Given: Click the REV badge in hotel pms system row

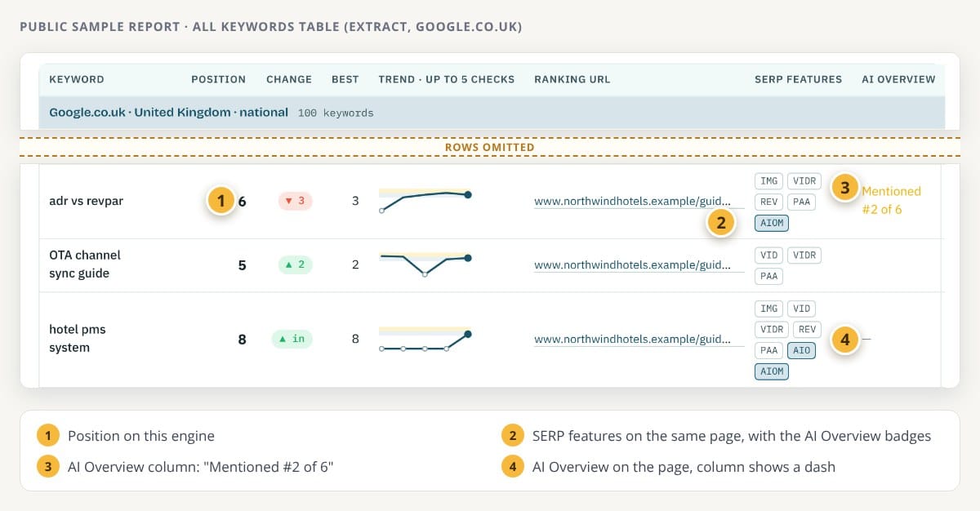Looking at the screenshot, I should (x=806, y=329).
